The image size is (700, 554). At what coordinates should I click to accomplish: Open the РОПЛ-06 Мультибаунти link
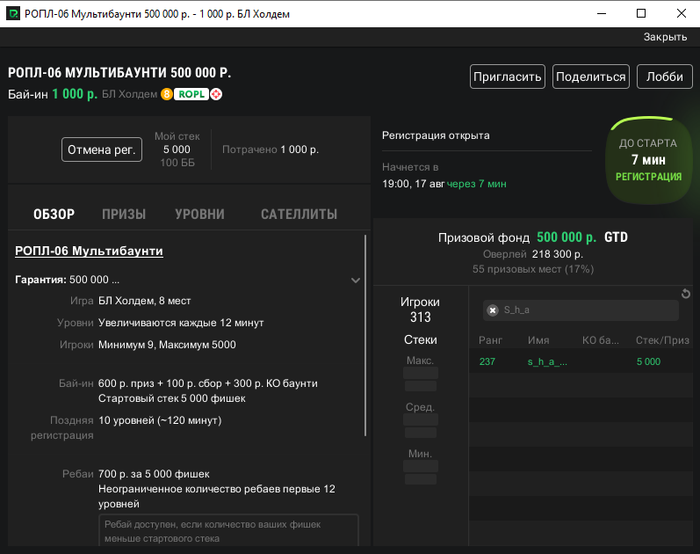[x=89, y=251]
